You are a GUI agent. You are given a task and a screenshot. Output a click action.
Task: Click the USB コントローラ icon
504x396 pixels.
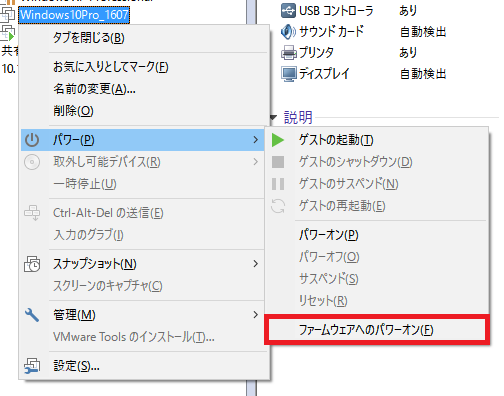click(x=288, y=11)
